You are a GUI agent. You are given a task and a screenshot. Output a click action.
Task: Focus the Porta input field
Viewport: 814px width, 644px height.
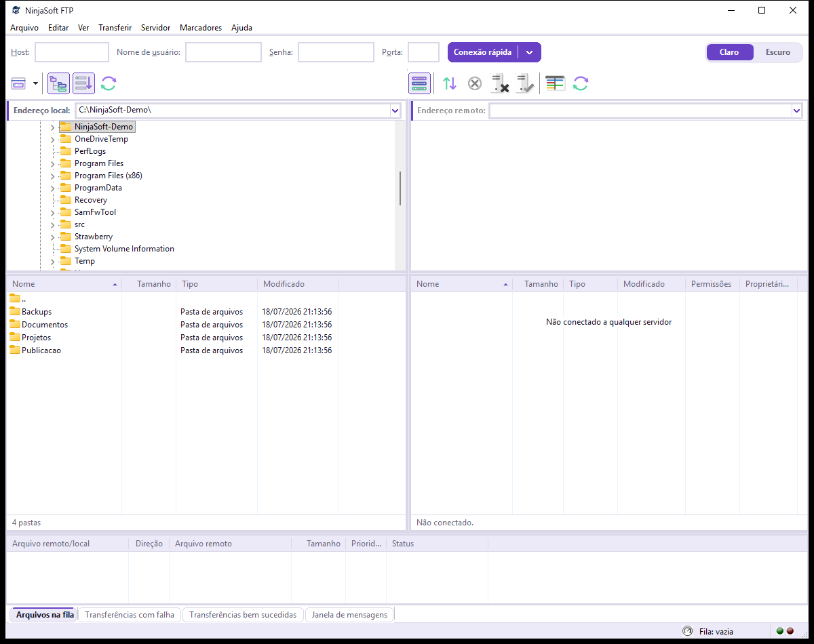[x=424, y=52]
